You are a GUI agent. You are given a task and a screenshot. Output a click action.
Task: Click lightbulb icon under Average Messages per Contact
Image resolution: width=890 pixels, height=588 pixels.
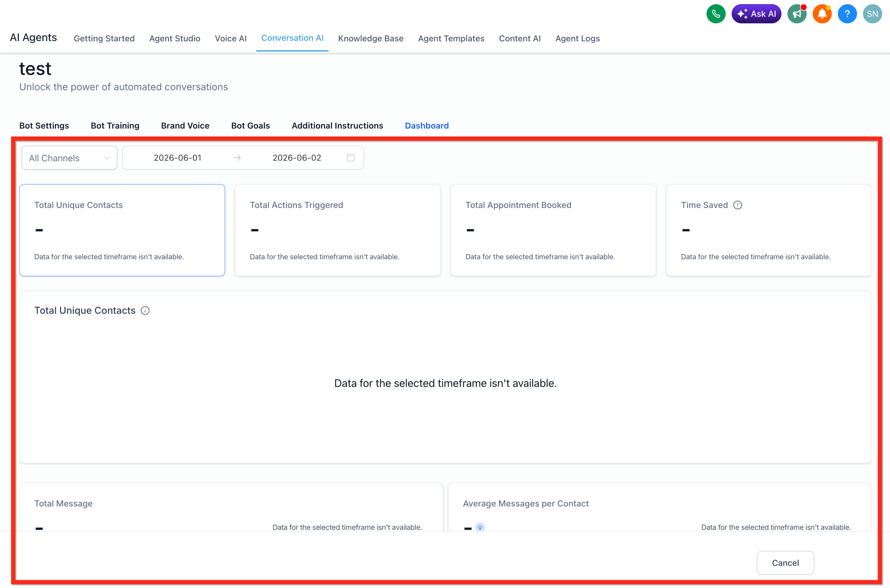[x=480, y=527]
